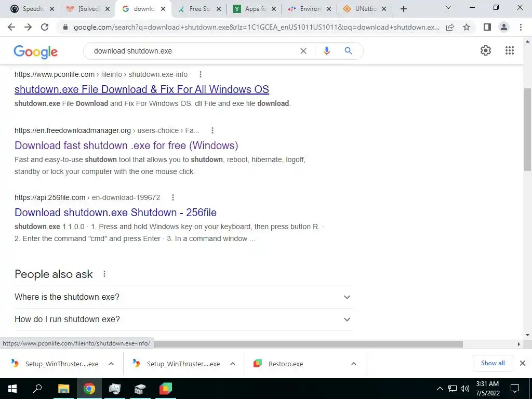Go back to the previous page
Viewport: 532px width, 399px height.
[11, 27]
